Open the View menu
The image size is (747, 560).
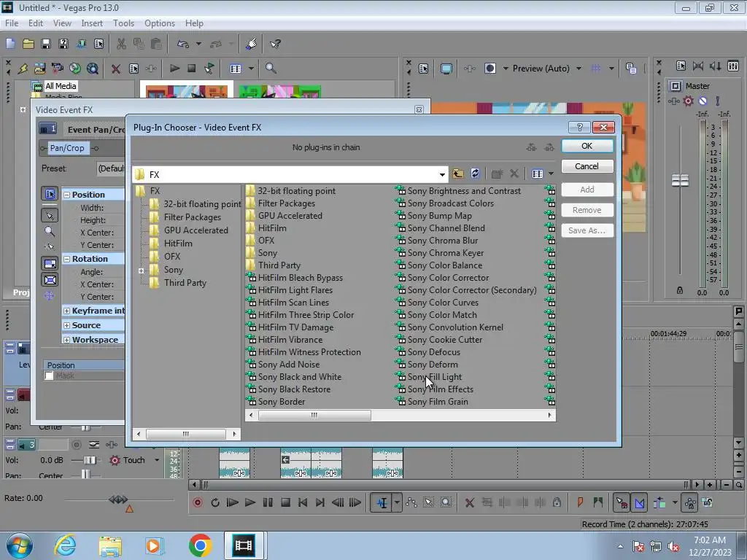(62, 23)
